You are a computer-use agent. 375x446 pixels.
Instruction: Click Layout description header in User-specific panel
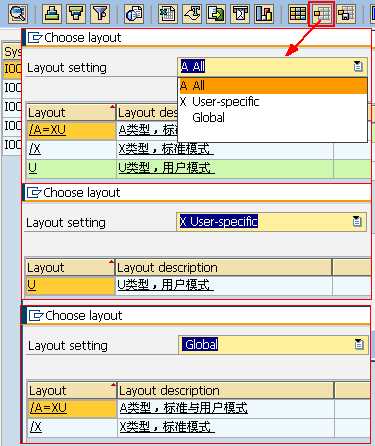tap(224, 268)
